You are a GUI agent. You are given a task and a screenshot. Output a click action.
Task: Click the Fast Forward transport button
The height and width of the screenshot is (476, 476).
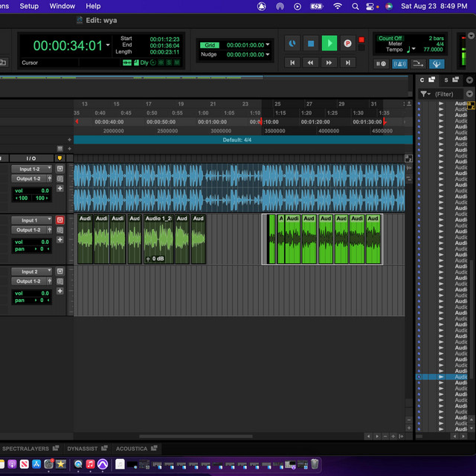[x=329, y=63]
